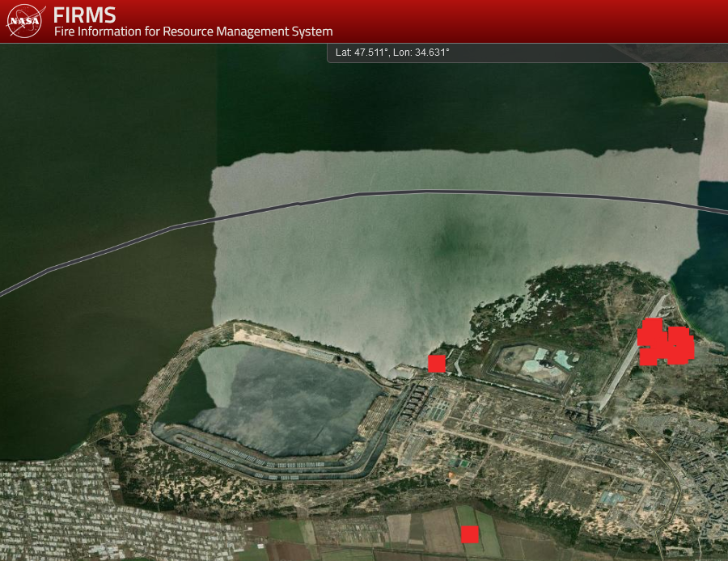This screenshot has height=561, width=728.
Task: Open the FIRMS title link
Action: click(84, 15)
